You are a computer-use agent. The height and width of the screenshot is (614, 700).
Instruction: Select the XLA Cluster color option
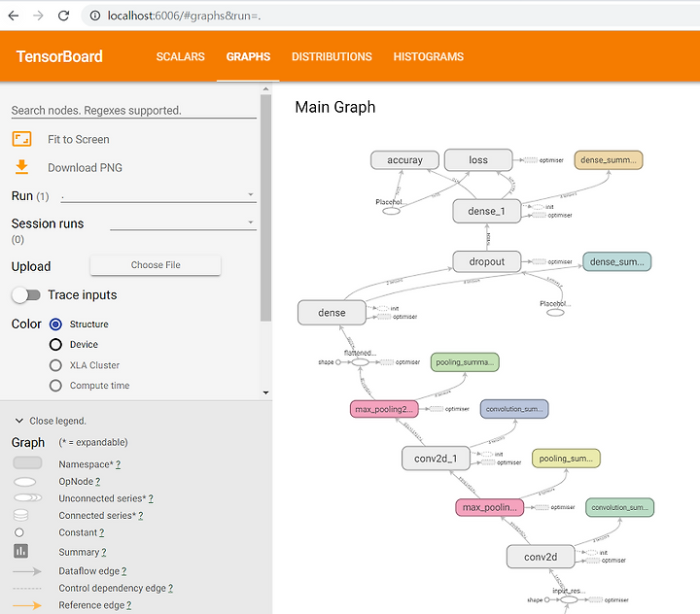[x=55, y=365]
